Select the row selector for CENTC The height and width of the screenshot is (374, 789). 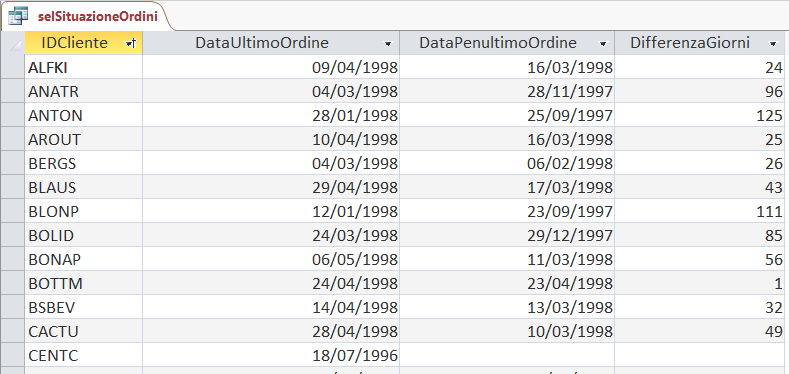tap(13, 355)
